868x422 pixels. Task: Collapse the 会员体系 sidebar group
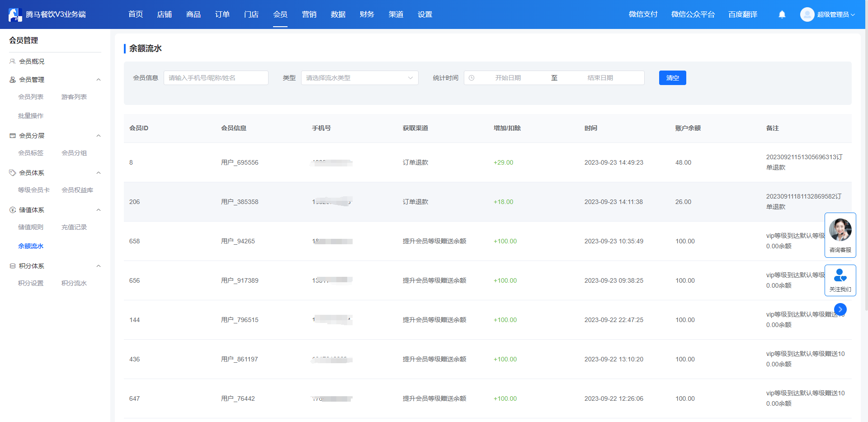(x=99, y=173)
